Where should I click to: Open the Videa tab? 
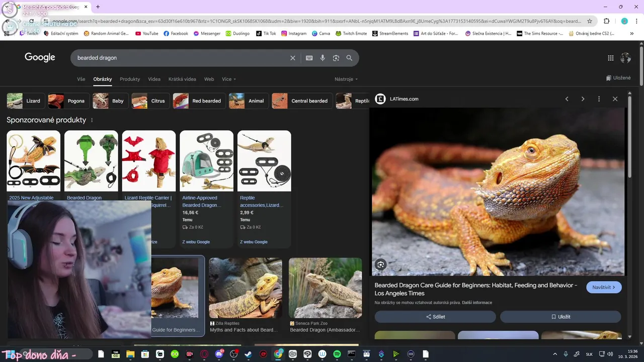click(x=154, y=79)
